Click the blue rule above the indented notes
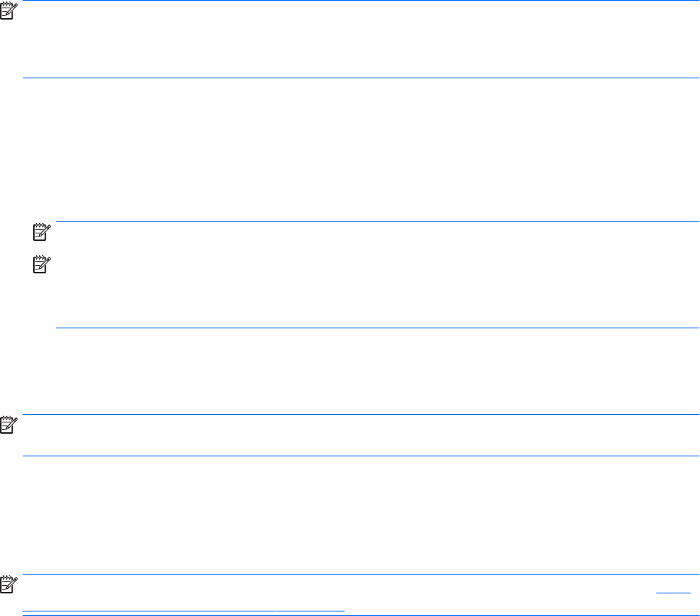The width and height of the screenshot is (700, 616). point(376,222)
